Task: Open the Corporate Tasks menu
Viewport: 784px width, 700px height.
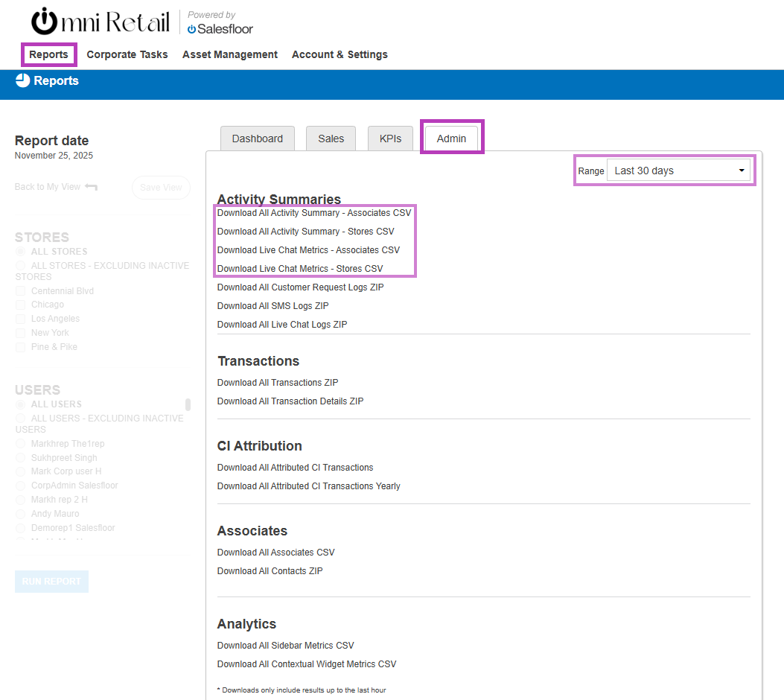Action: pyautogui.click(x=127, y=54)
